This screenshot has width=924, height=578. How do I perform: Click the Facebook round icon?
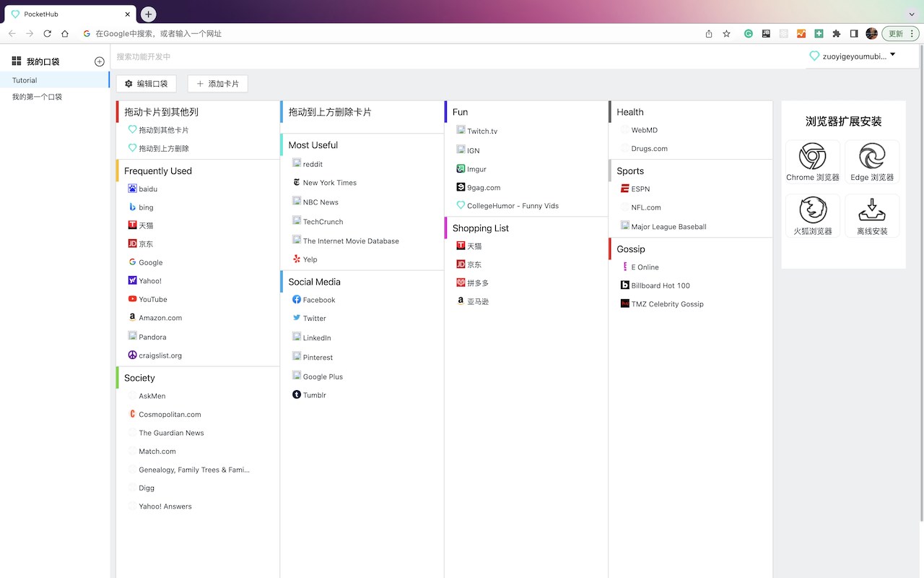pos(297,299)
